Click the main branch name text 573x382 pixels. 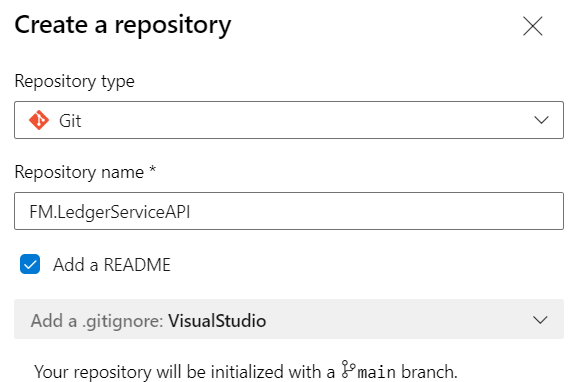point(376,372)
